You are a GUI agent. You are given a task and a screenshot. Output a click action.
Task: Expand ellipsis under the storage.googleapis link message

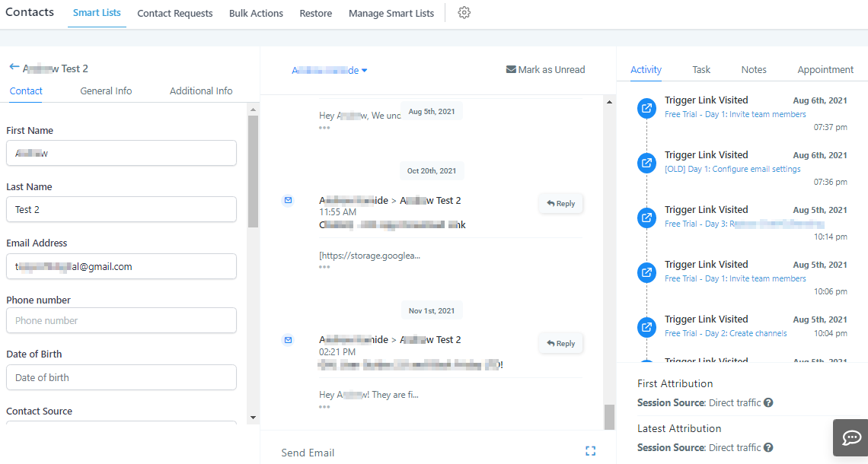324,267
